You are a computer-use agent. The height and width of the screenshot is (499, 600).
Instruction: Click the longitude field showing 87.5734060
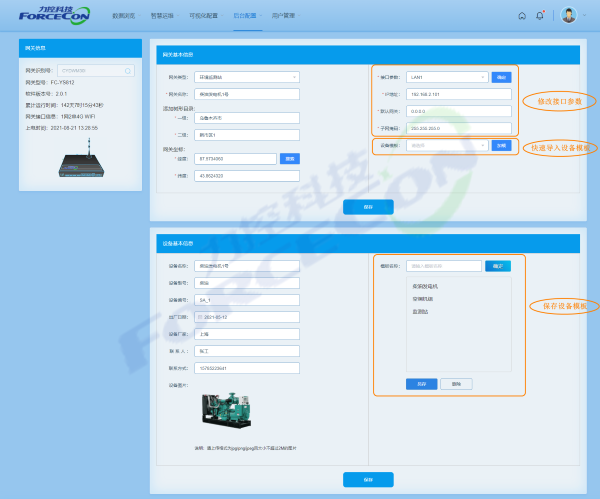[235, 159]
